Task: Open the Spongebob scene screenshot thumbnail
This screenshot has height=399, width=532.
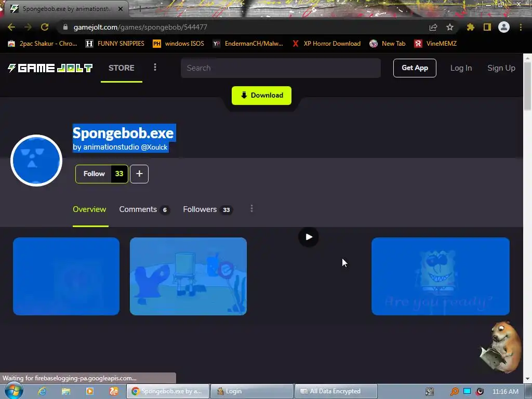Action: tap(188, 276)
